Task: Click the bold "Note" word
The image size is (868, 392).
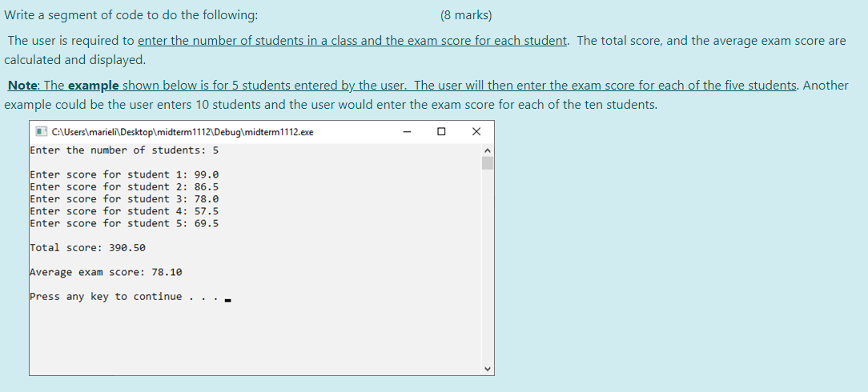Action: (x=22, y=86)
